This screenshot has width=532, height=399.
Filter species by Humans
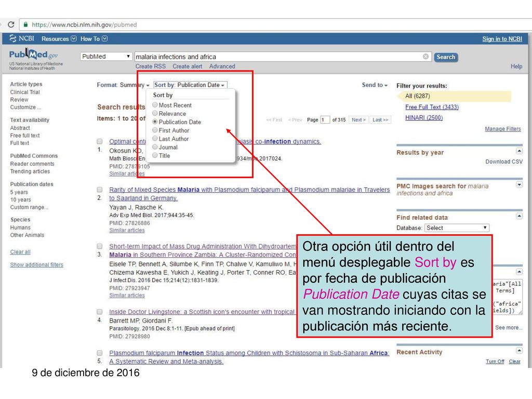coord(20,228)
